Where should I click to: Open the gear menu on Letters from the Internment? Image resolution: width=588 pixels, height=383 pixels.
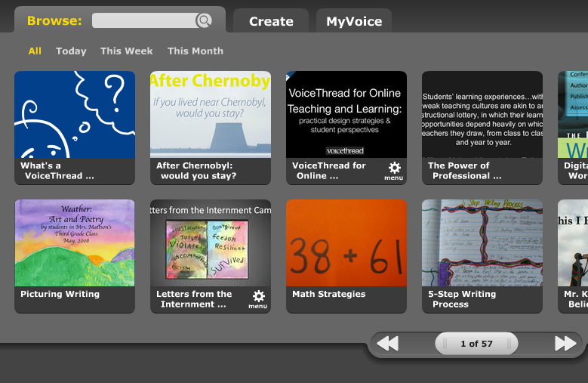click(258, 299)
